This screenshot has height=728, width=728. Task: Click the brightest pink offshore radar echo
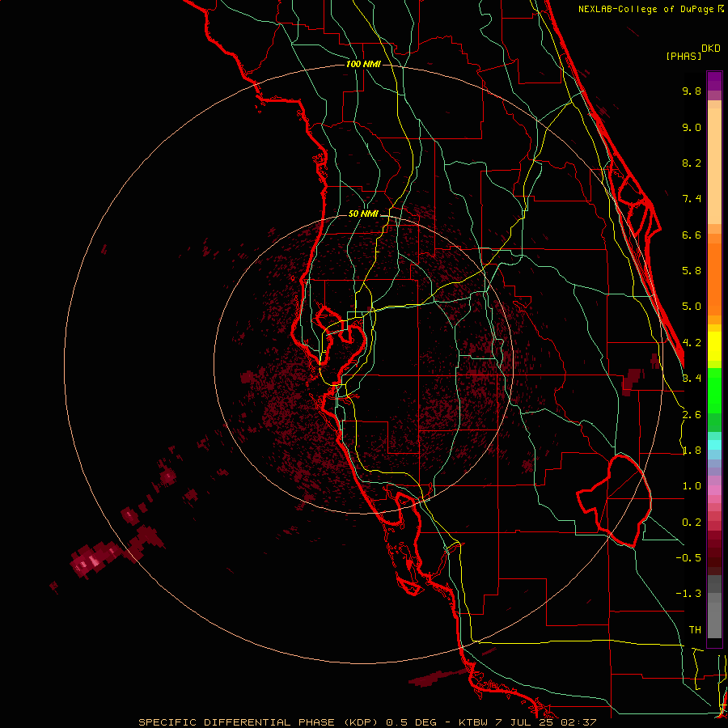click(x=95, y=561)
